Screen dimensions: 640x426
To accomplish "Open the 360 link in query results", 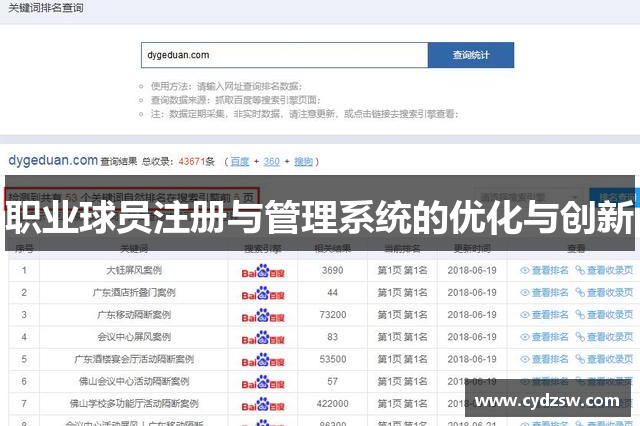I will click(271, 162).
